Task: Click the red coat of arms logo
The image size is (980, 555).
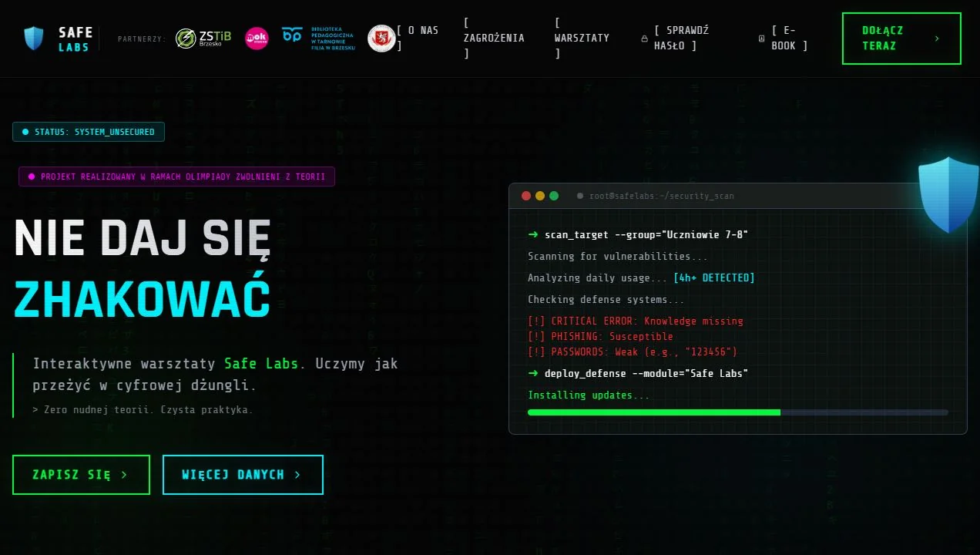Action: pos(381,39)
